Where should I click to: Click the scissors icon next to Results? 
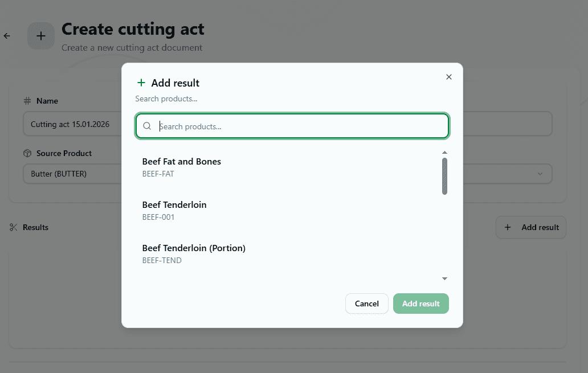click(13, 227)
